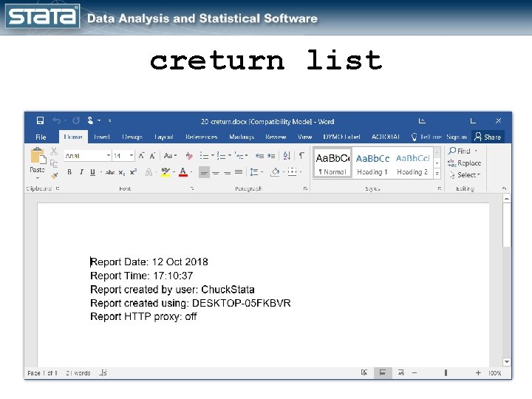Click Increase Indent icon
532x399 pixels.
(x=271, y=156)
